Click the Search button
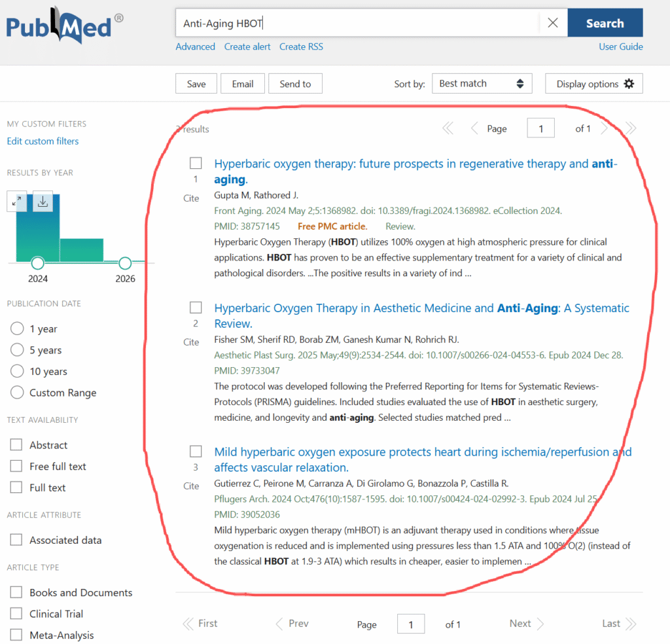Screen dimensions: 670x644 [605, 23]
